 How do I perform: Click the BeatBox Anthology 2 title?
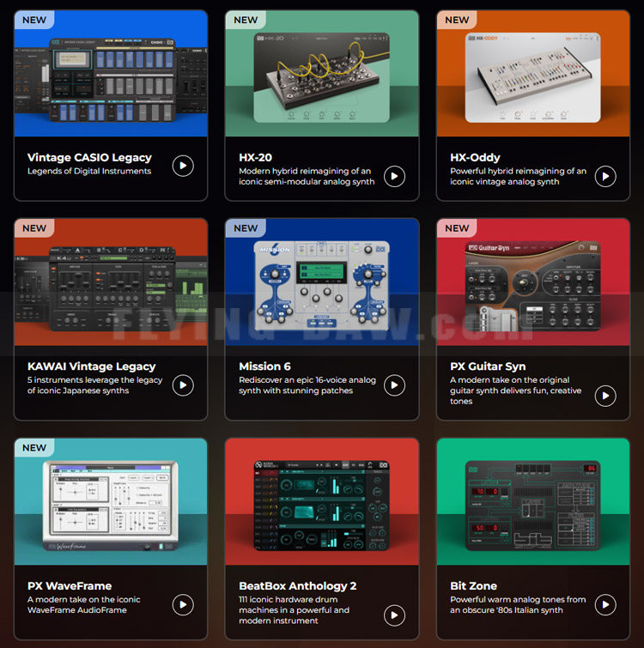click(x=298, y=586)
